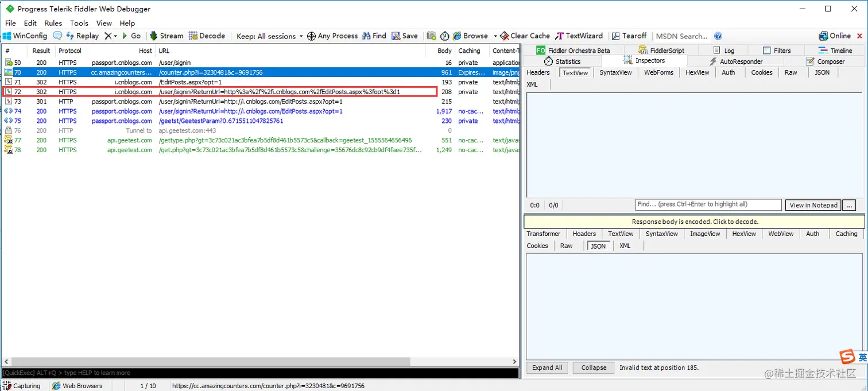Click the ellipsis button beside View in Notepad

(850, 205)
